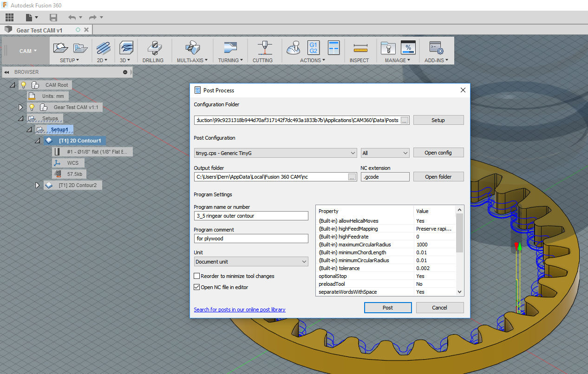Browse output folder with ellipsis button
The image size is (588, 374).
[352, 177]
